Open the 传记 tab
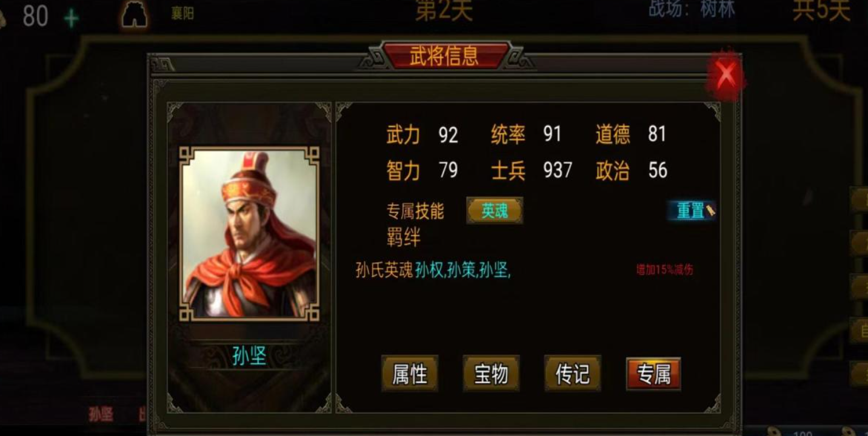868x436 pixels. coord(572,374)
